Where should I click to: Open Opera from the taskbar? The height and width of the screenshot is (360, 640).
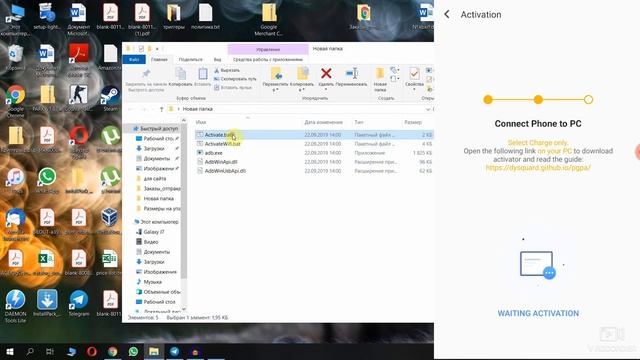coord(92,351)
